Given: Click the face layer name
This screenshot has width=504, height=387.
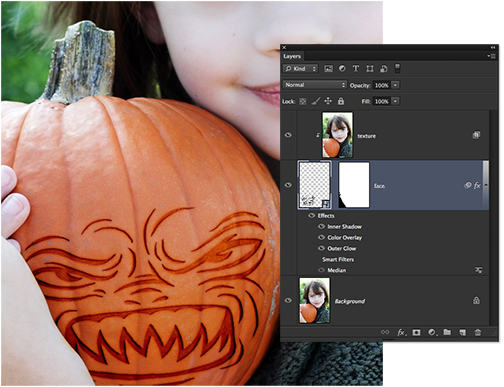Looking at the screenshot, I should tap(379, 186).
